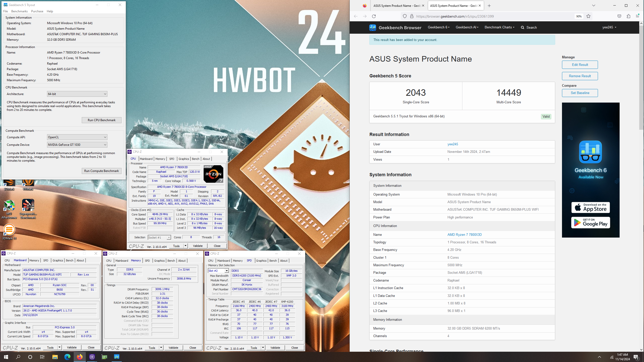Click the 90% zoom indicator

(x=579, y=16)
